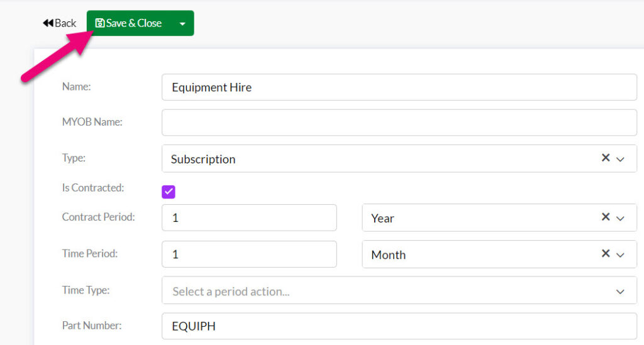Screen dimensions: 644x345
Task: Clear the Month time period unit
Action: (606, 253)
